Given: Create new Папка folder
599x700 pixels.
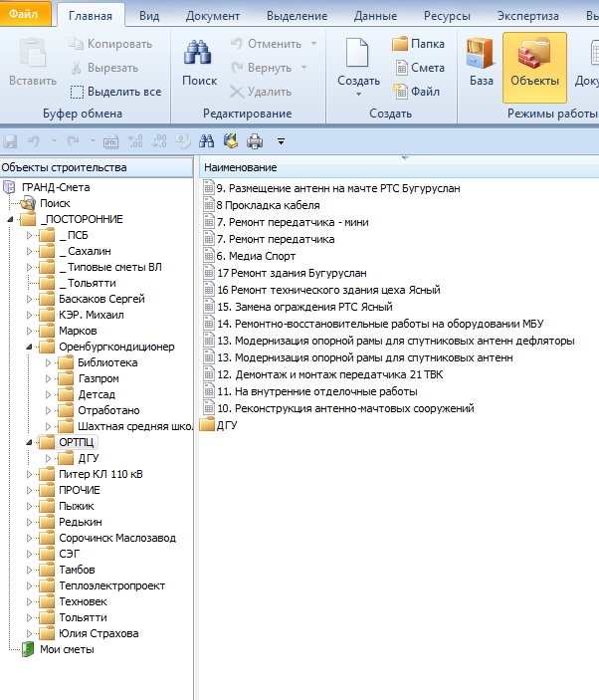Looking at the screenshot, I should 418,44.
